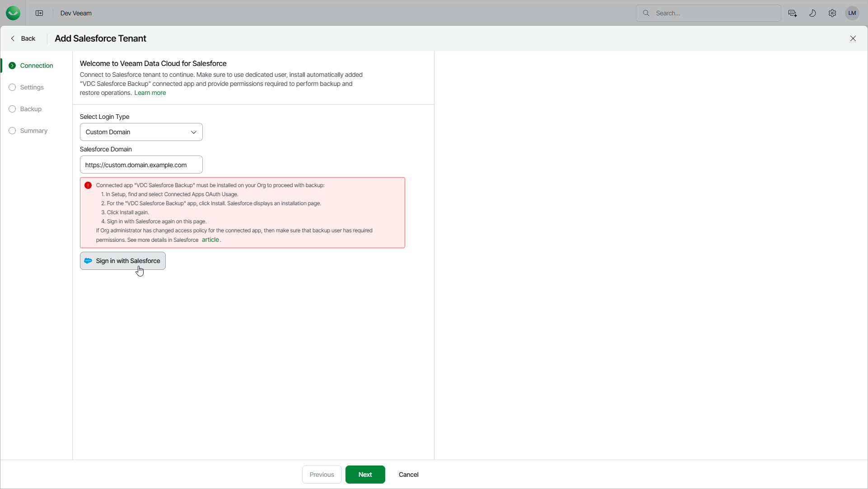Select the Backup step radio

click(x=12, y=109)
